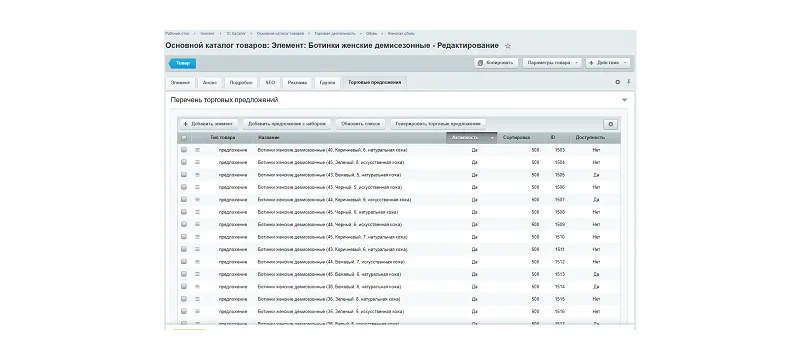Tick the select-all checkbox in table header
800x360 pixels.
184,138
